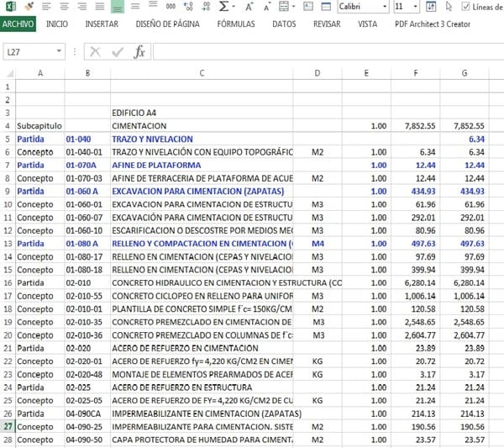This screenshot has width=504, height=448.
Task: Click the Enter checkmark in formula bar
Action: pos(118,52)
